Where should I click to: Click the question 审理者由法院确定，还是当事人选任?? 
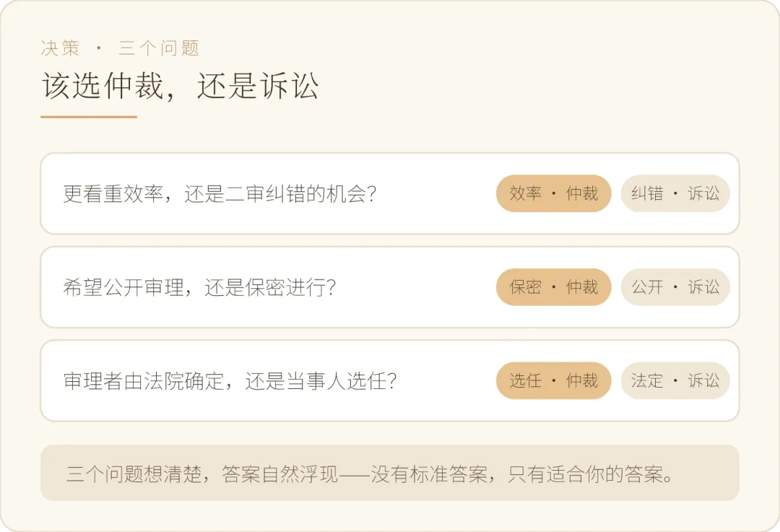pyautogui.click(x=230, y=381)
